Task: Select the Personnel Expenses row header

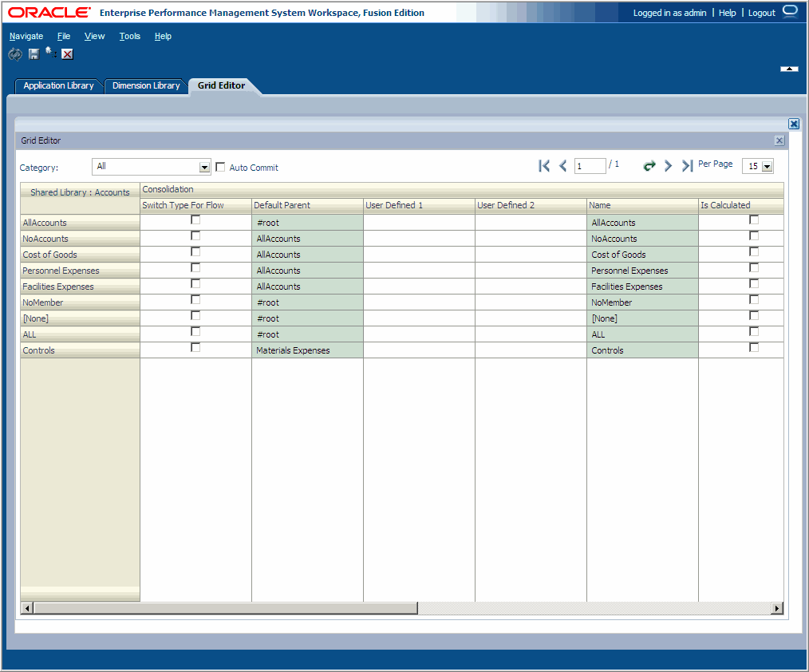Action: coord(80,271)
